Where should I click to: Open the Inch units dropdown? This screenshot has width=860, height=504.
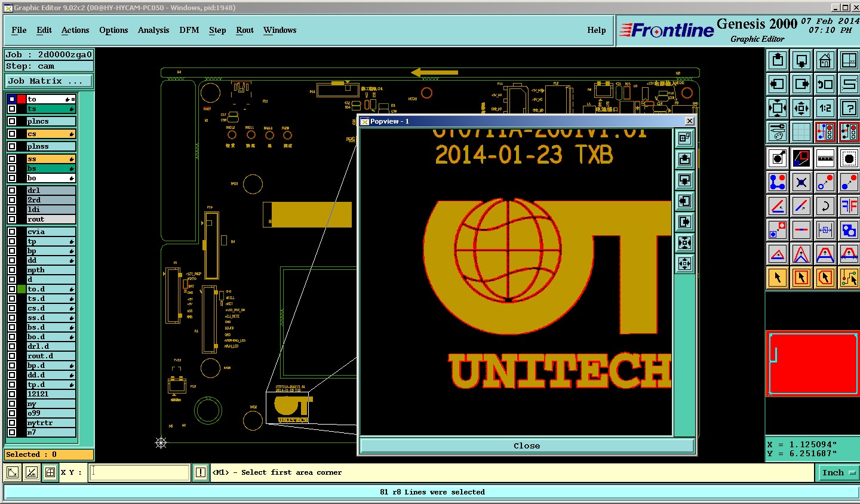(x=838, y=472)
